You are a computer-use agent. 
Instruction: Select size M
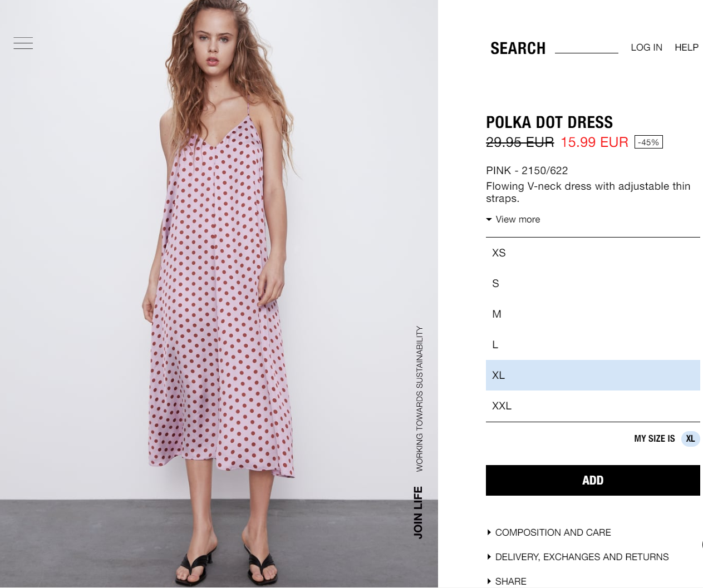tap(593, 314)
